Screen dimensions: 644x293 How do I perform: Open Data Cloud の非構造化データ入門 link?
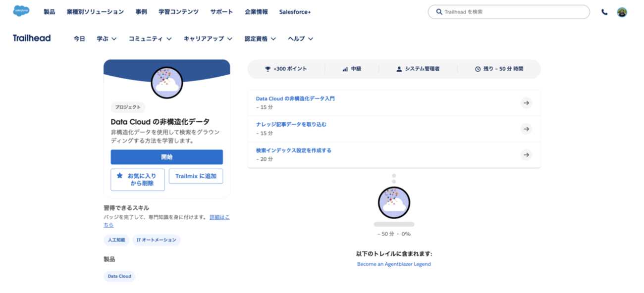point(295,98)
